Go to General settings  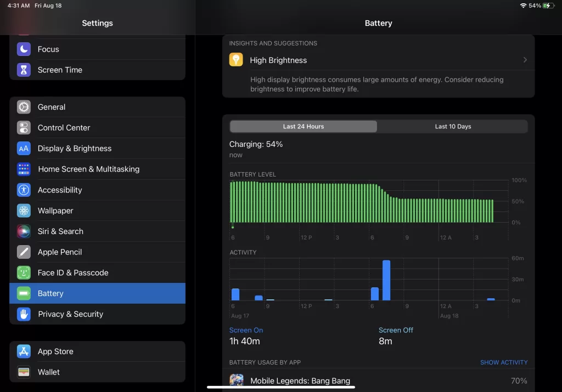97,107
